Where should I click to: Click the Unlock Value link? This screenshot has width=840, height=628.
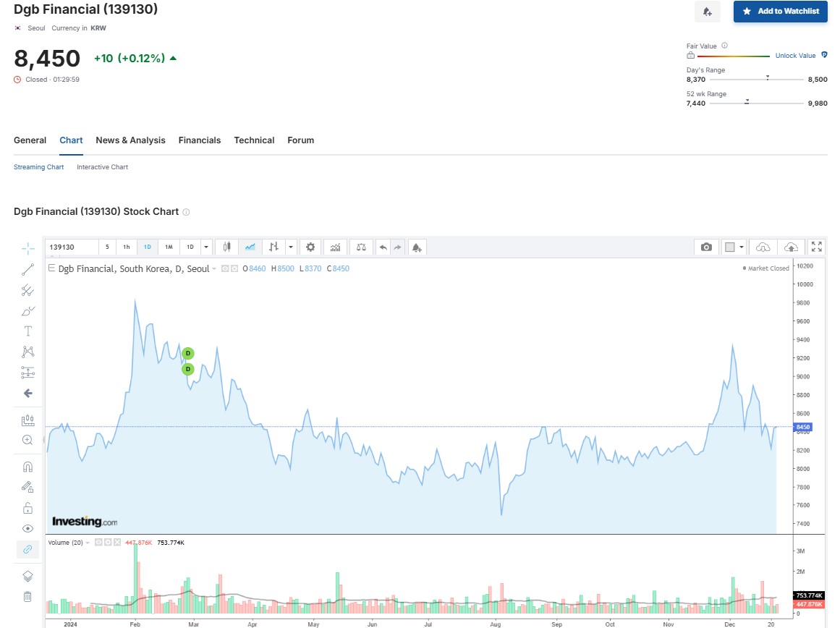tap(796, 56)
